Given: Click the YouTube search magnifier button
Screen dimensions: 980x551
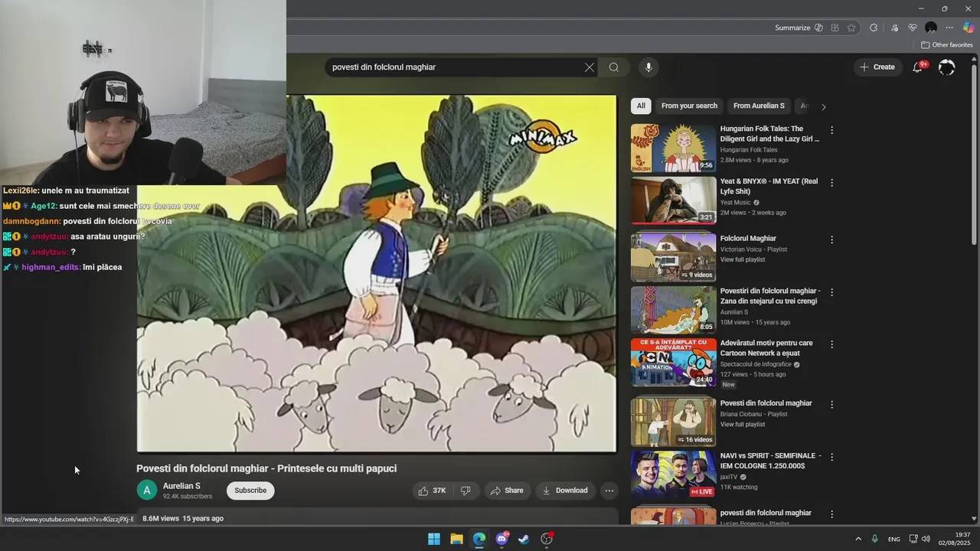Looking at the screenshot, I should (614, 67).
